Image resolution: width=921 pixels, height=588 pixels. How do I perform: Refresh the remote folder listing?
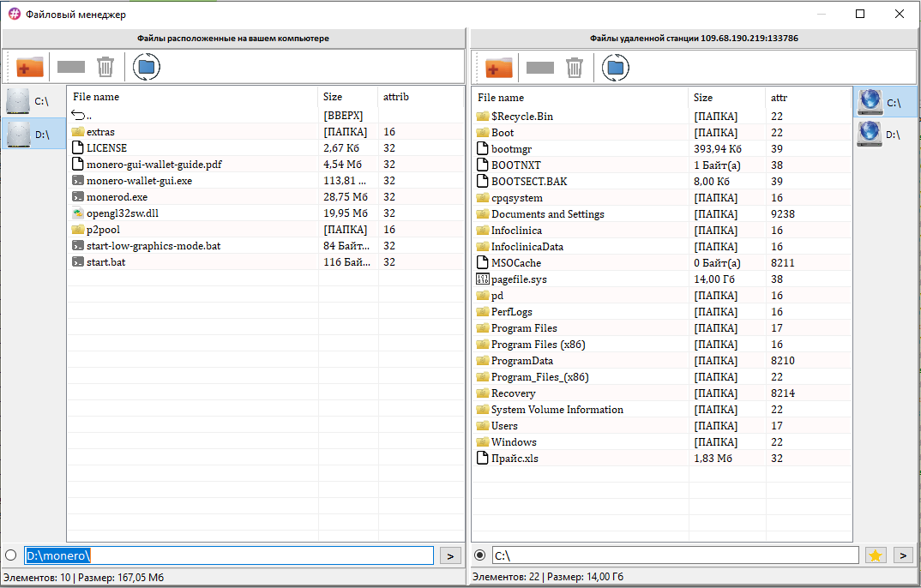616,68
